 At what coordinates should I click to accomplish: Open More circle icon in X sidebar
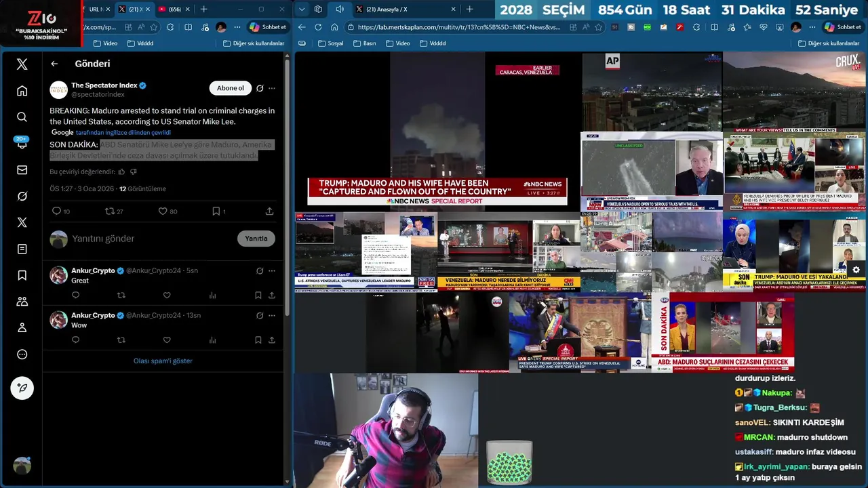pos(22,354)
